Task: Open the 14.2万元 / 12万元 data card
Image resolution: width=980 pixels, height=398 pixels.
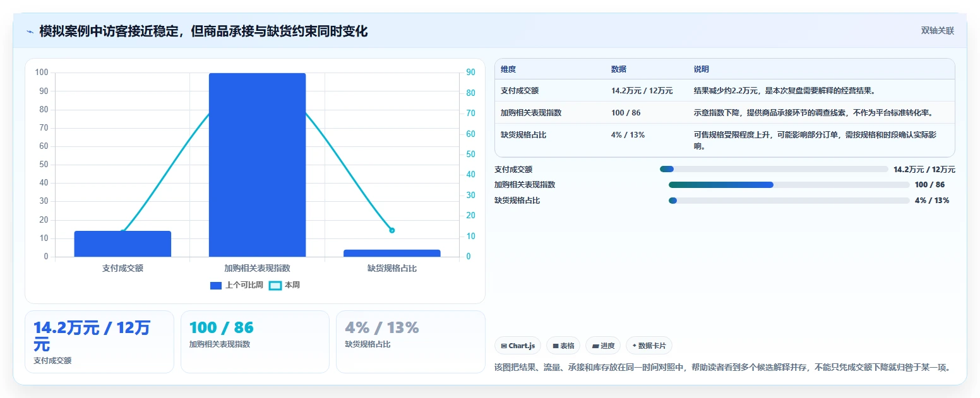Action: [99, 342]
